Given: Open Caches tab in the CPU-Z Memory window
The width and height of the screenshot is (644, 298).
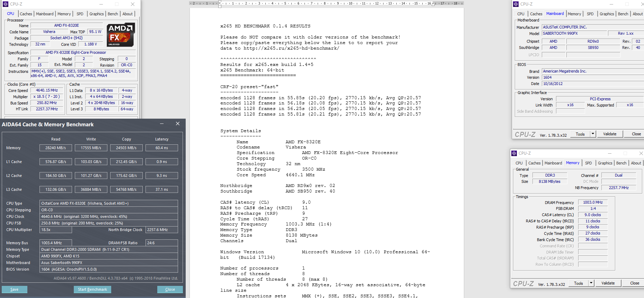Looking at the screenshot, I should point(535,163).
